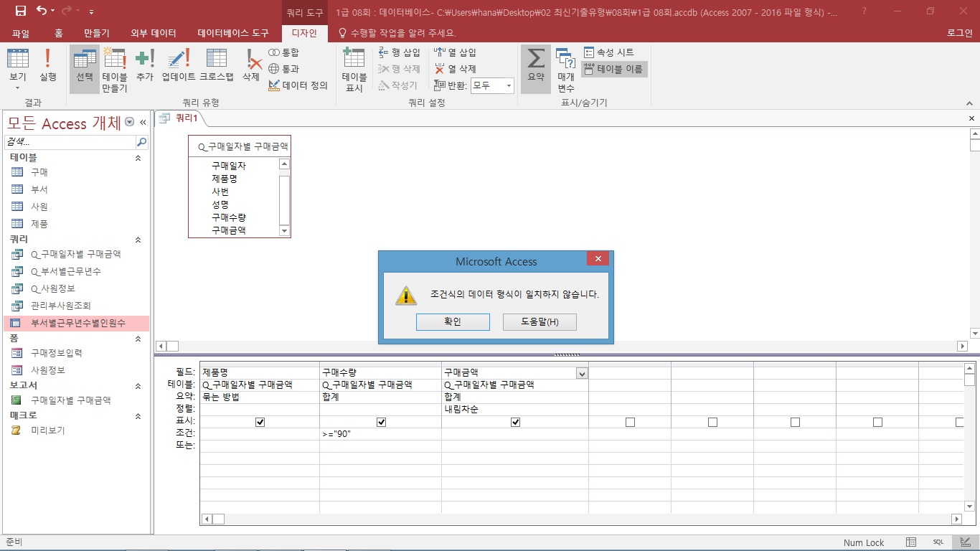The height and width of the screenshot is (551, 980).
Task: Uncheck 표시 checkbox for 구매수량 column
Action: (381, 423)
